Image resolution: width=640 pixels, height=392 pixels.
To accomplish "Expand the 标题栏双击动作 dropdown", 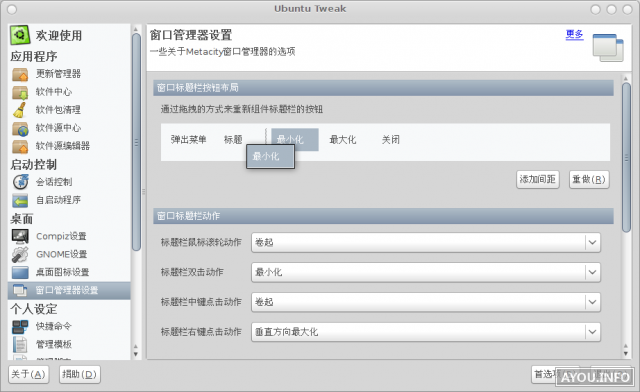I will click(426, 272).
